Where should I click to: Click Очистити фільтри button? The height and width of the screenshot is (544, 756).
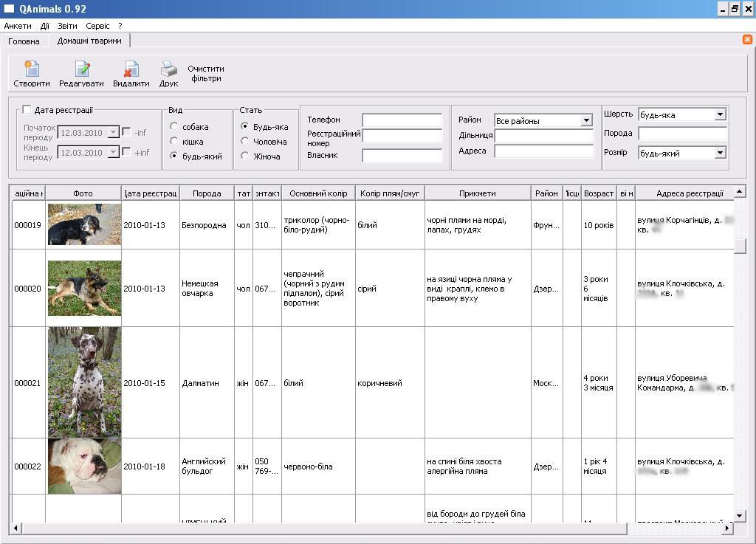click(x=206, y=74)
